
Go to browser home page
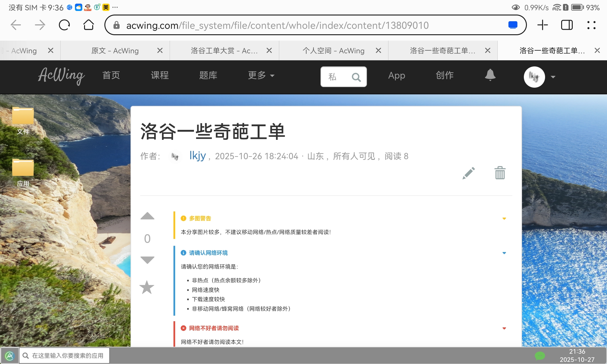pos(89,25)
